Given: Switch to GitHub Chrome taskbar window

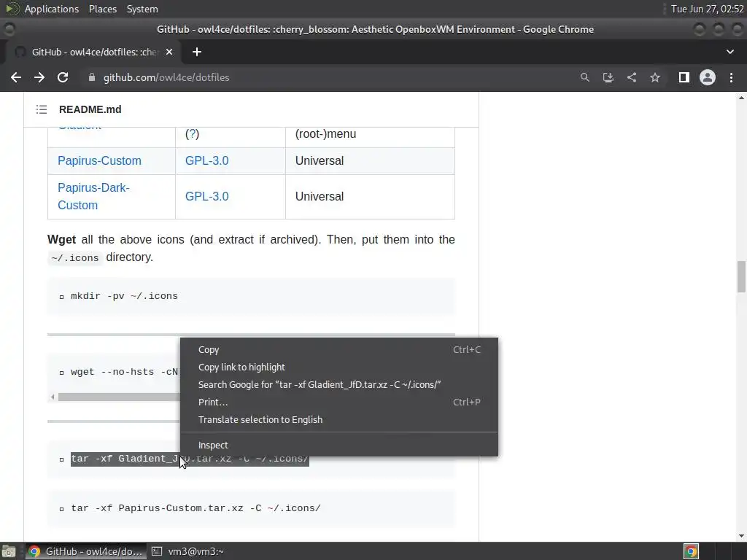Looking at the screenshot, I should click(86, 551).
